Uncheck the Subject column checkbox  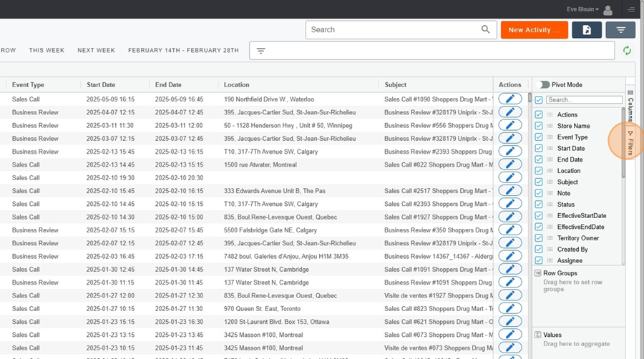(539, 182)
